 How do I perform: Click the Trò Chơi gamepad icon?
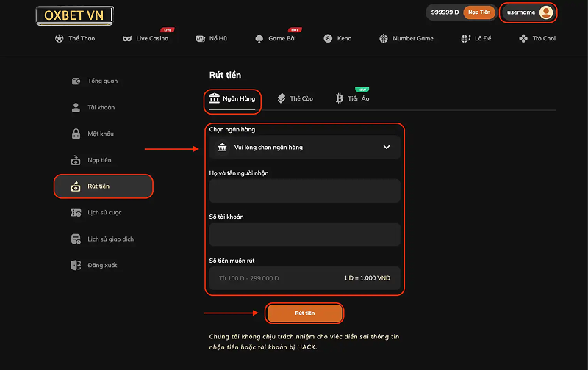point(523,38)
